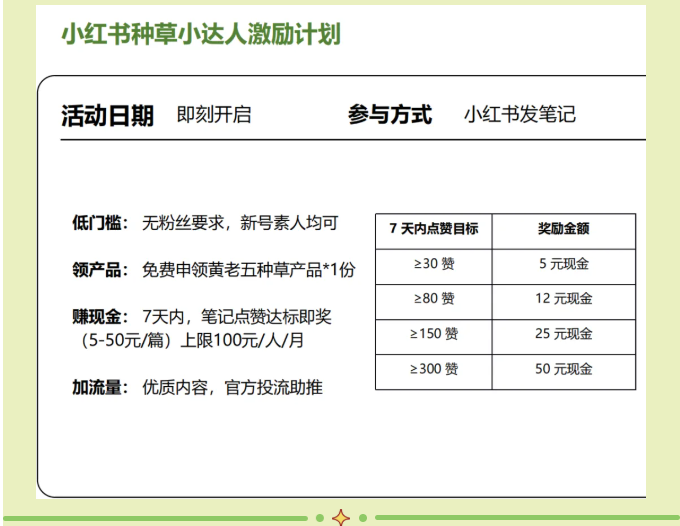Image resolution: width=680 pixels, height=526 pixels.
Task: Select the 领产品 label
Action: pyautogui.click(x=100, y=270)
